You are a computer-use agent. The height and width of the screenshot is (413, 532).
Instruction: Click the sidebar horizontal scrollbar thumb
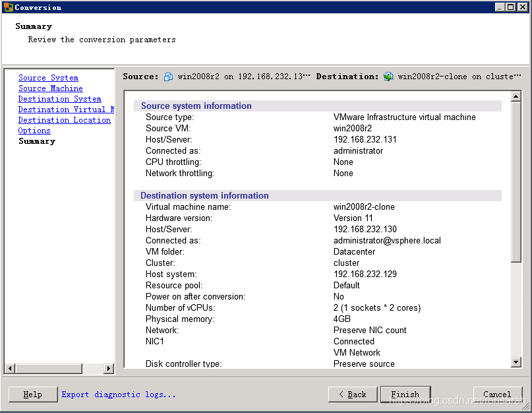[49, 369]
